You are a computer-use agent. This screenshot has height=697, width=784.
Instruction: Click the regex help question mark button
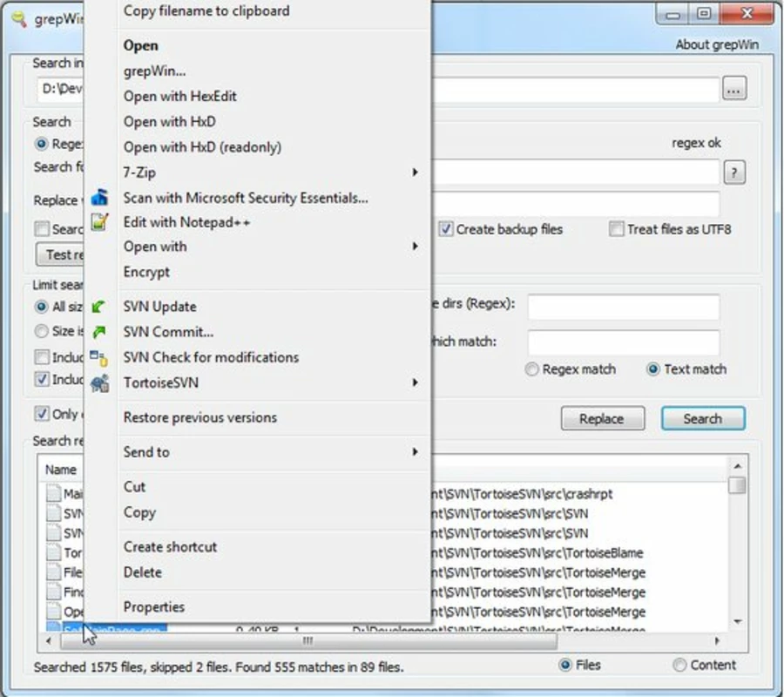point(734,173)
